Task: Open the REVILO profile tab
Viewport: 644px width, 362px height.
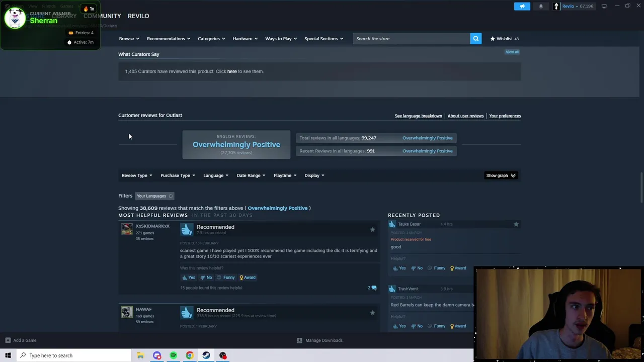Action: [x=138, y=16]
